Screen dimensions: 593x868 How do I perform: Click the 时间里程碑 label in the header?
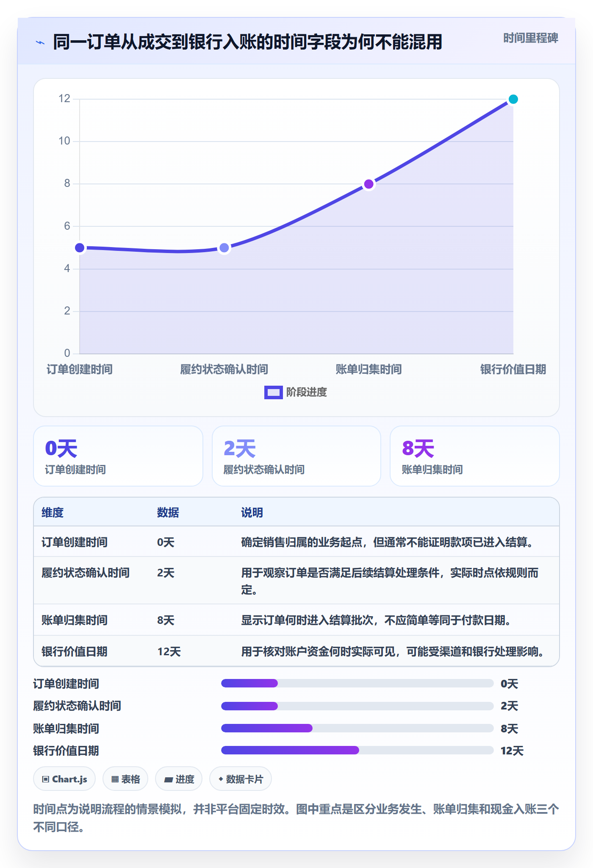tap(531, 38)
